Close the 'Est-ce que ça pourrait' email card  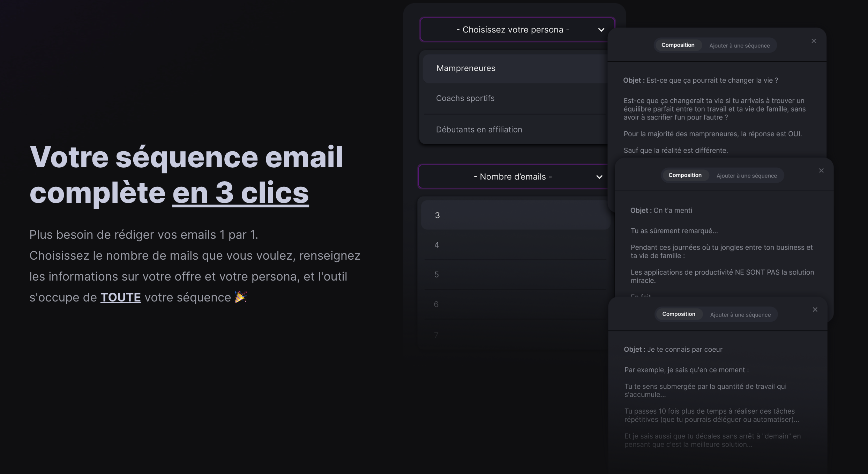click(x=814, y=41)
